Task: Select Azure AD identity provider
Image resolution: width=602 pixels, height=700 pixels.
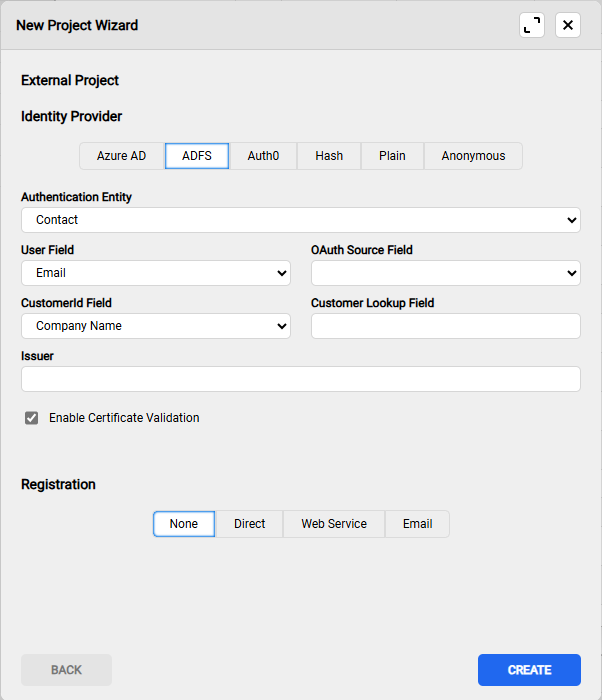Action: tap(121, 156)
